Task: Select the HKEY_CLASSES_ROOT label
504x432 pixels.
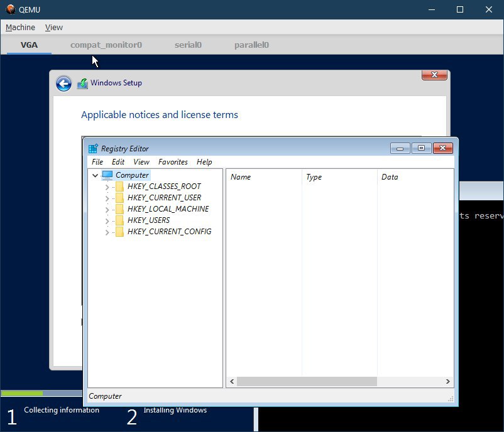Action: click(x=164, y=186)
